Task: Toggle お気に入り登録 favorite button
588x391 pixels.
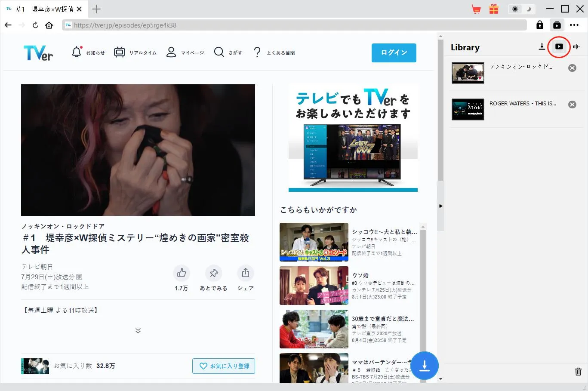Action: tap(224, 366)
